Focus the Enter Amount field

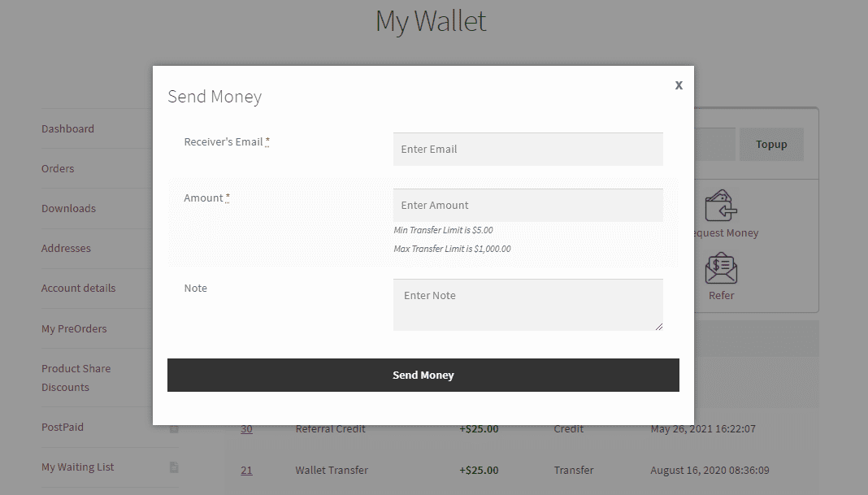527,205
